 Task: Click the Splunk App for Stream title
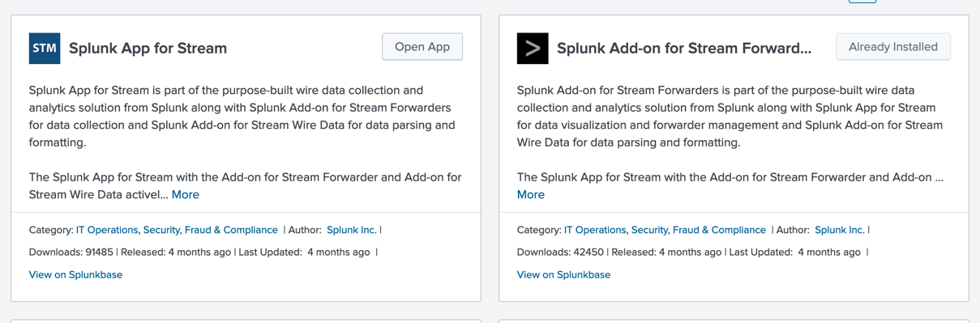[148, 49]
